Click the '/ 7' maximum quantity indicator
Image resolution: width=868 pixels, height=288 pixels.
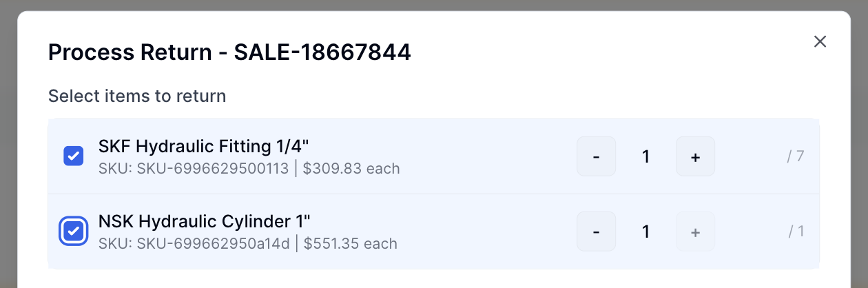[796, 156]
